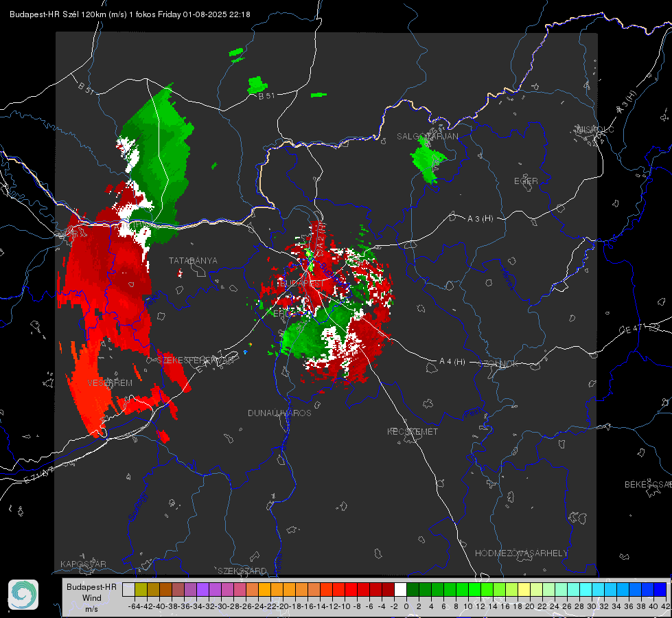672x618 pixels.
Task: Select the white -2 to 0 legend swatch
Action: pos(400,589)
